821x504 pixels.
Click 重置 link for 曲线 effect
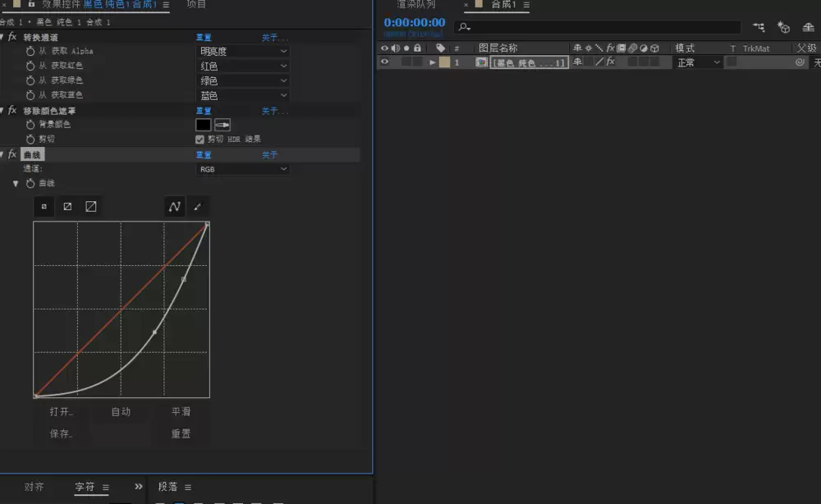point(204,154)
